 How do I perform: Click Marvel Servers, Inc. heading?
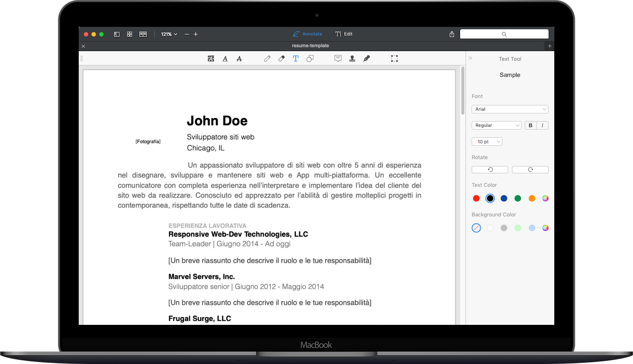click(x=202, y=277)
